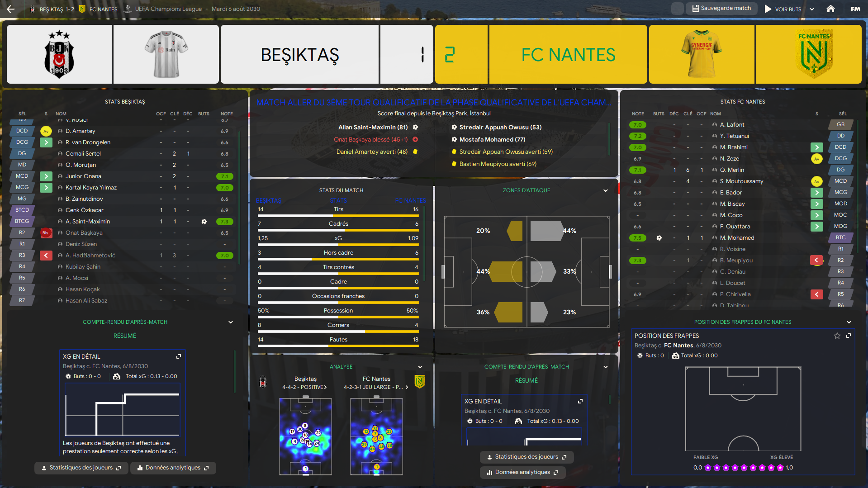Click A. Hadžiahmetović red substitution arrow

tap(46, 256)
